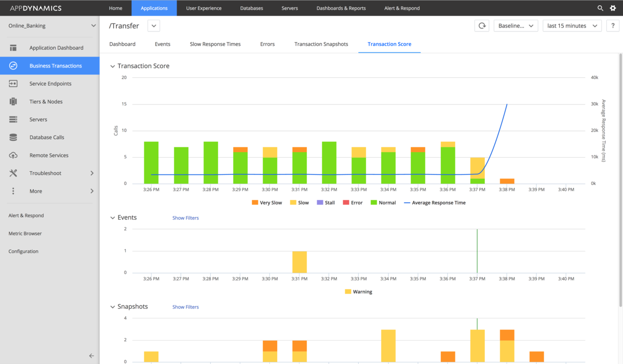Click the AppDynamics logo

click(36, 8)
